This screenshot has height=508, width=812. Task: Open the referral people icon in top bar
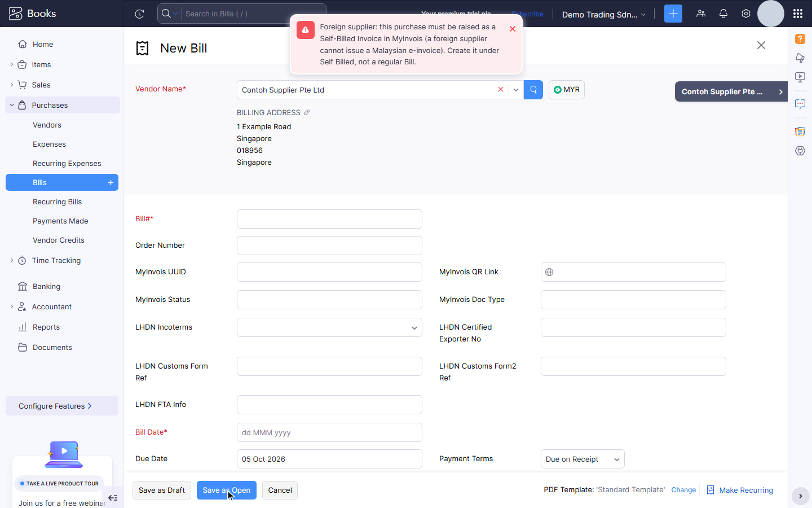click(701, 14)
